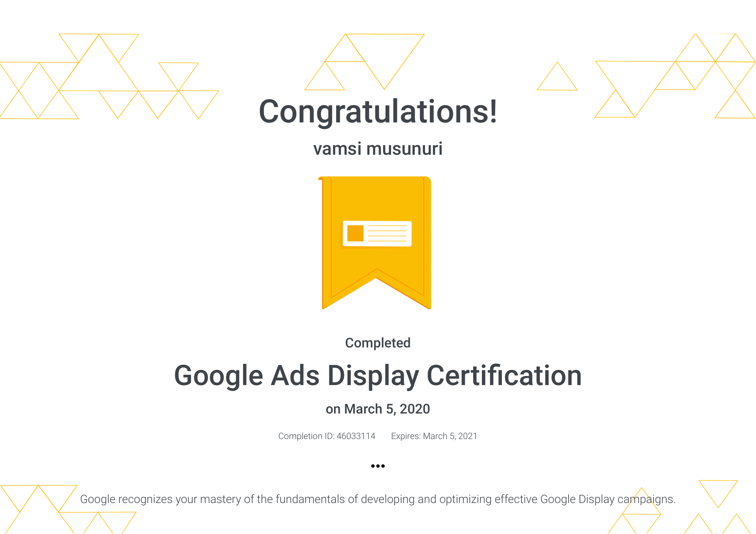Screen dimensions: 756x534
Task: Click the orange square inside the badge card
Action: pos(355,233)
